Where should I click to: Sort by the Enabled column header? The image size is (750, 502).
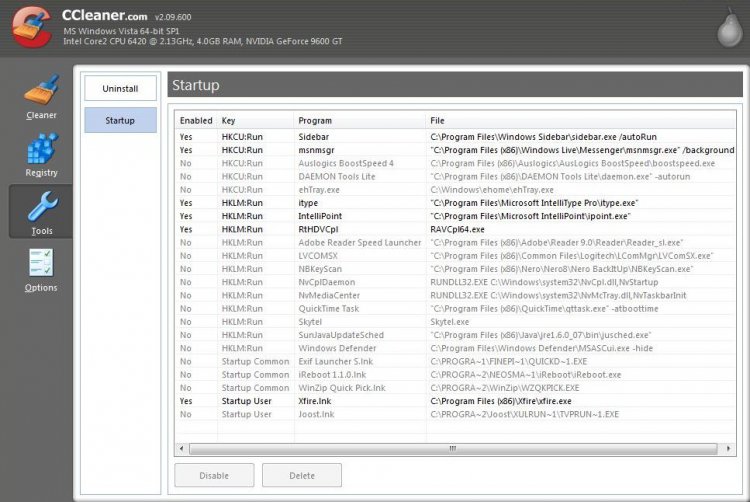click(x=196, y=120)
